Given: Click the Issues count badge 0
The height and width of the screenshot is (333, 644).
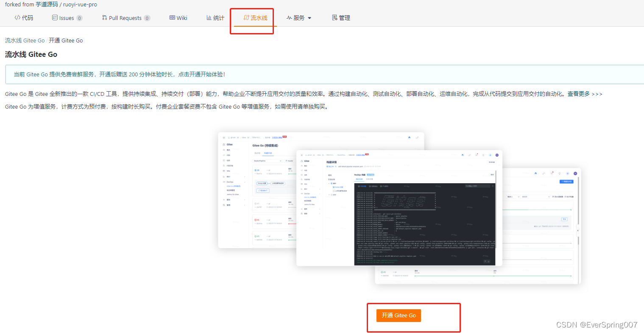Looking at the screenshot, I should [x=79, y=18].
